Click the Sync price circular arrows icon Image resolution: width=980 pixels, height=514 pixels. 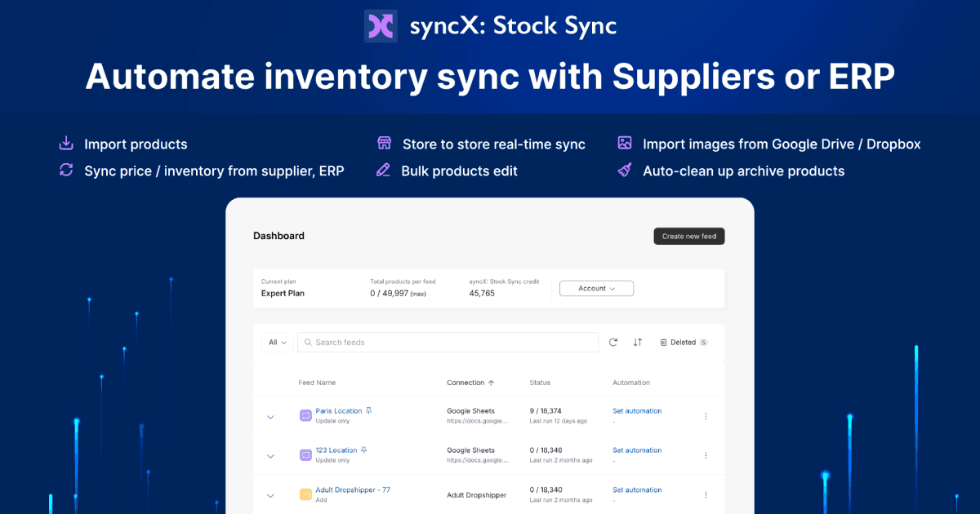(66, 170)
